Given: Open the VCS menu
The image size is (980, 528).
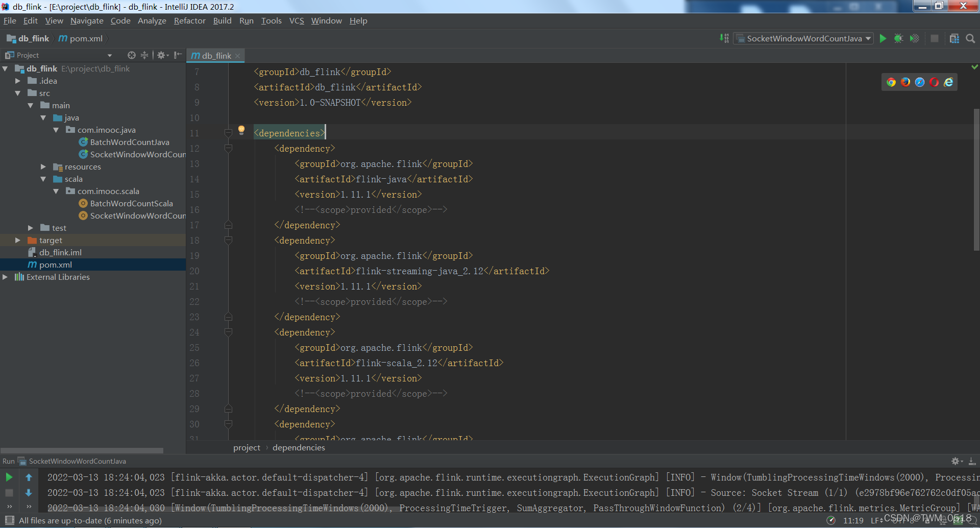Looking at the screenshot, I should tap(297, 20).
